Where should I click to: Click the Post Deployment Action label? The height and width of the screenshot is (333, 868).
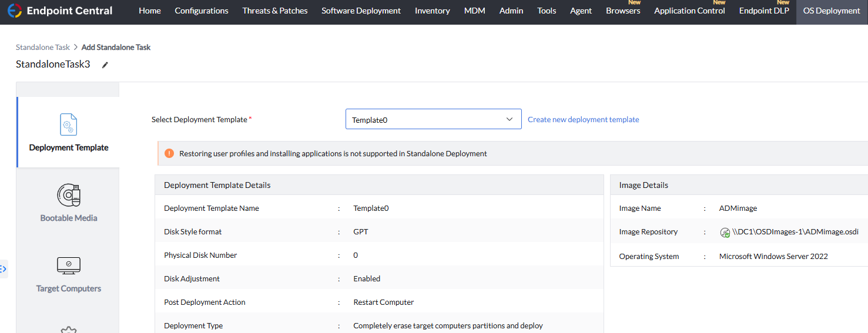point(205,302)
